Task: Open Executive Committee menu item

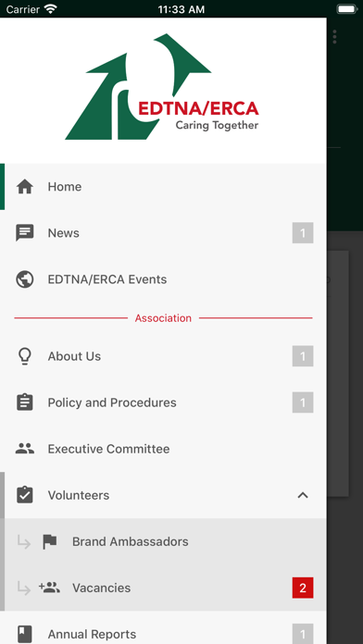Action: pos(163,449)
